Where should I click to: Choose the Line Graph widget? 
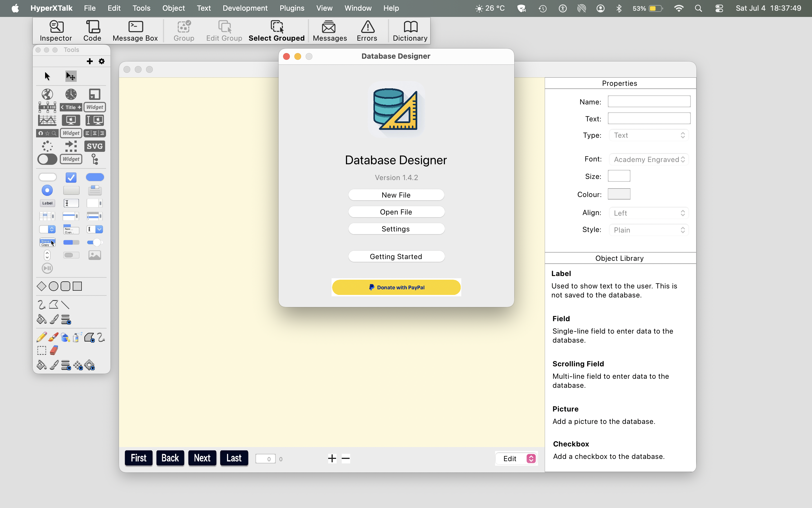(x=47, y=120)
